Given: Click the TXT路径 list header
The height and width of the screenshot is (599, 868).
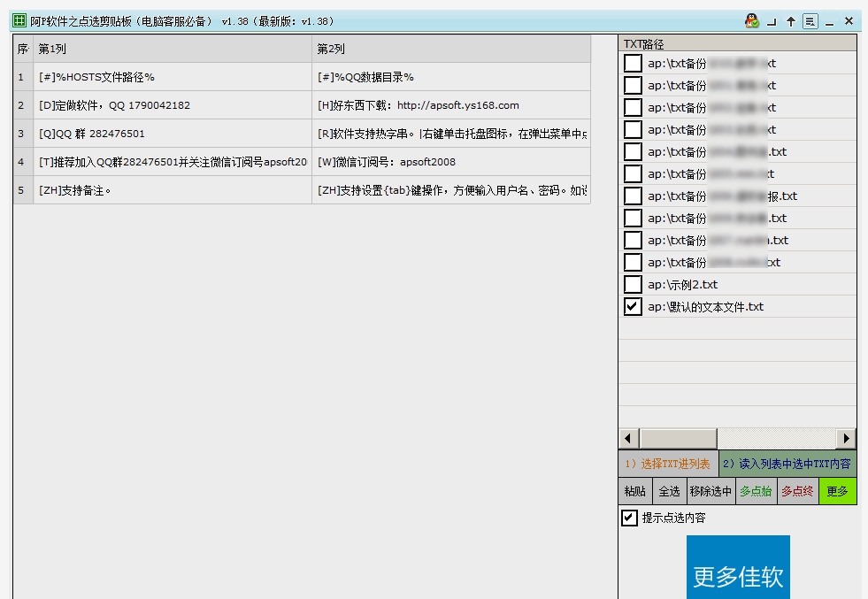Looking at the screenshot, I should tap(737, 43).
